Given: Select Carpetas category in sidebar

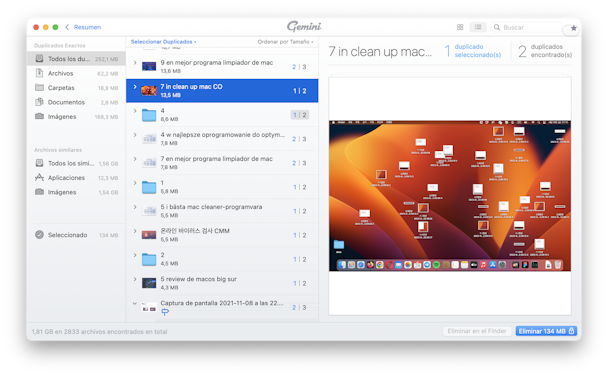Looking at the screenshot, I should (76, 88).
